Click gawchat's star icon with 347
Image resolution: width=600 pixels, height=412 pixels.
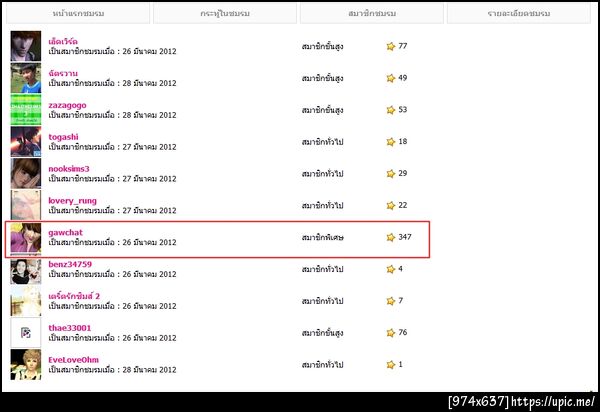(391, 237)
